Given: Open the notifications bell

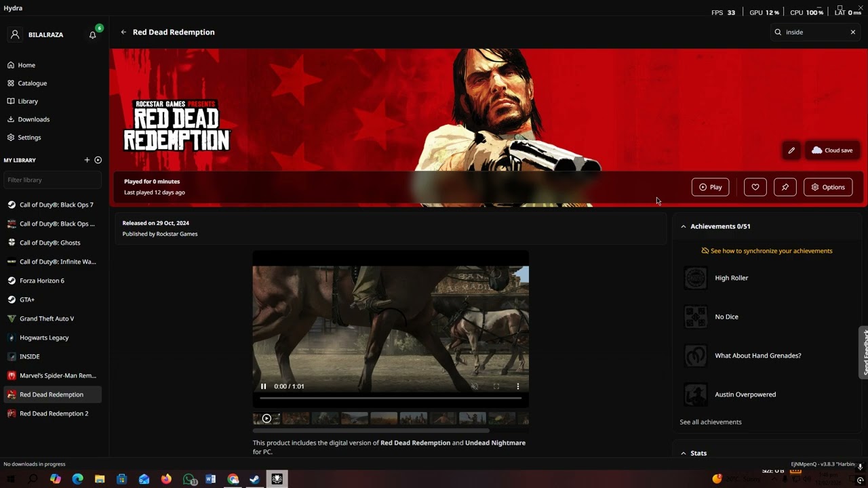Looking at the screenshot, I should pyautogui.click(x=93, y=35).
